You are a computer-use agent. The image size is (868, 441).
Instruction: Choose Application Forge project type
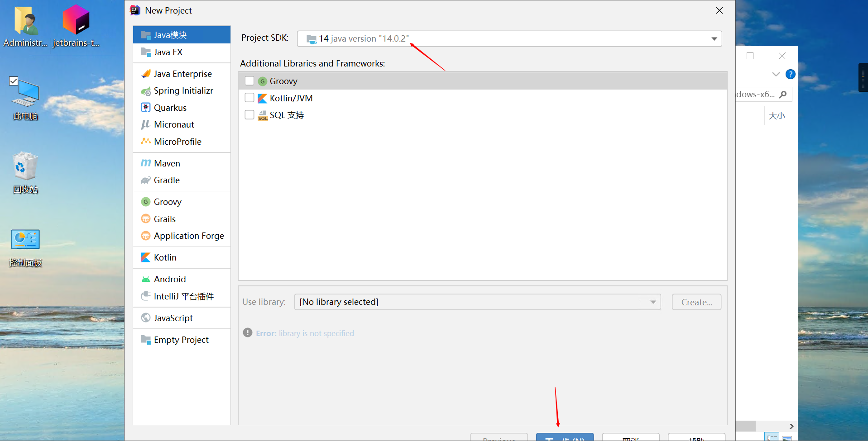(x=182, y=236)
